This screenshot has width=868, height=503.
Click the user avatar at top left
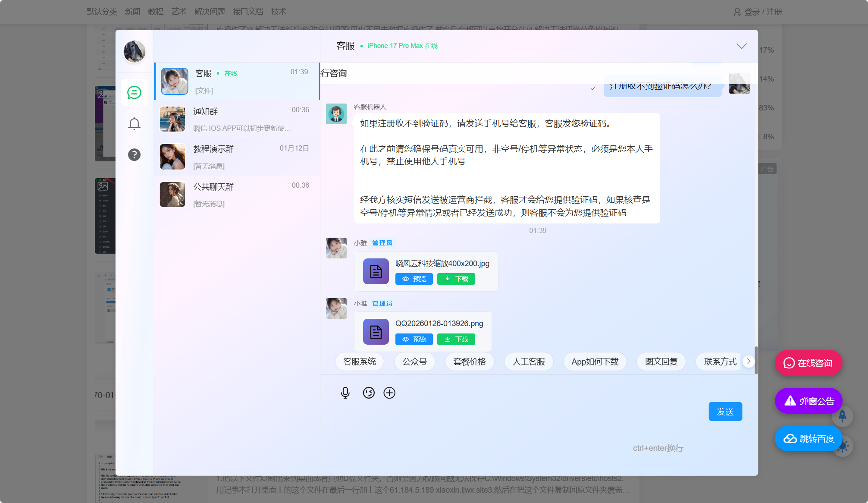tap(134, 52)
